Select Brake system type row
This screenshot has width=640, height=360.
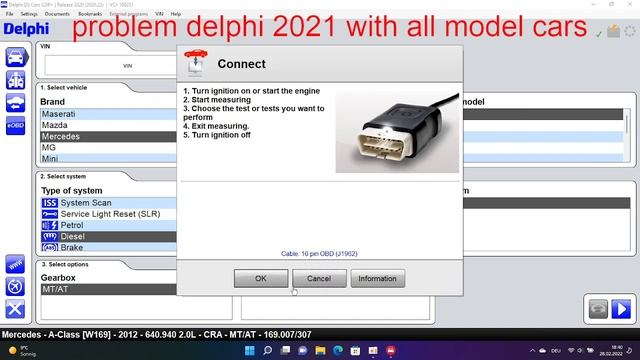click(x=109, y=247)
